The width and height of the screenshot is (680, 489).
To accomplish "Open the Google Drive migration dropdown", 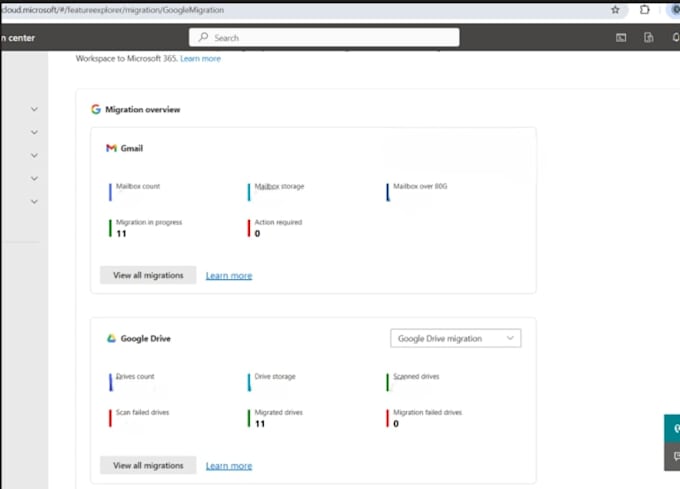I will pos(456,338).
